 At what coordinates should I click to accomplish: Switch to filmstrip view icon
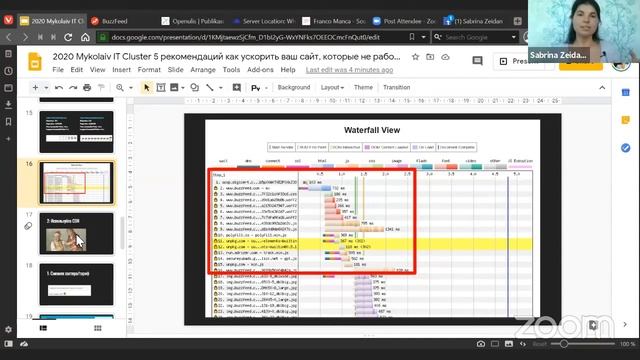click(43, 328)
